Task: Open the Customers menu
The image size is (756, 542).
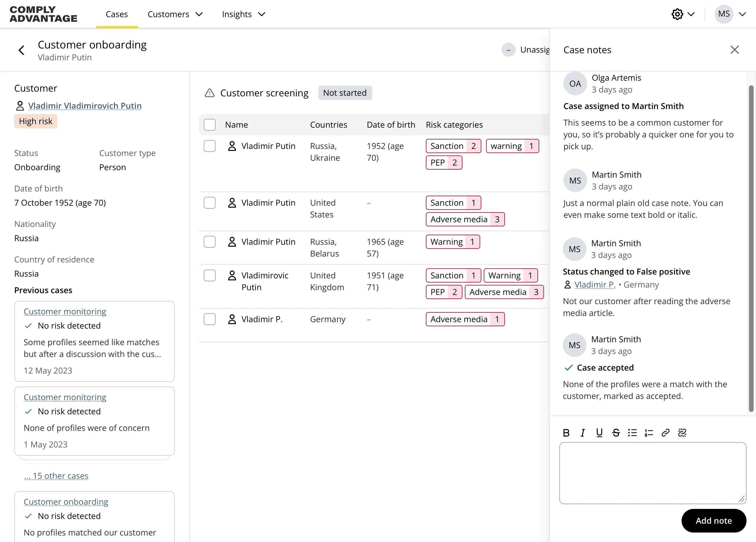Action: pos(175,14)
